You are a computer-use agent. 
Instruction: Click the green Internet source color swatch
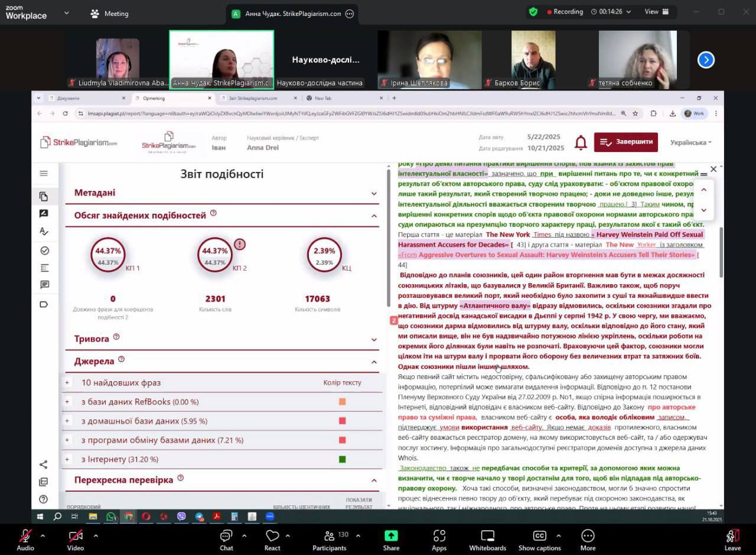pyautogui.click(x=342, y=459)
